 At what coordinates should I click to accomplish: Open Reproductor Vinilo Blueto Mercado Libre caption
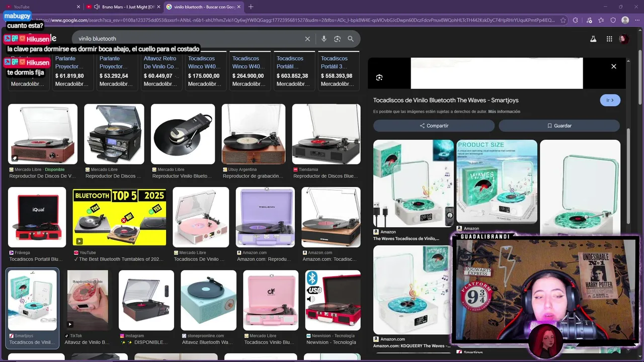182,176
